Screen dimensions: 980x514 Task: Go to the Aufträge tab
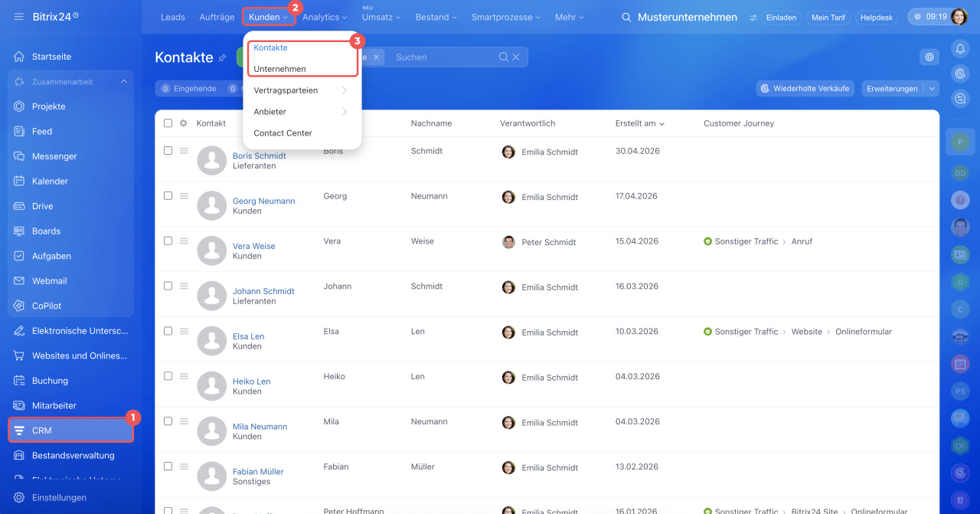tap(217, 17)
